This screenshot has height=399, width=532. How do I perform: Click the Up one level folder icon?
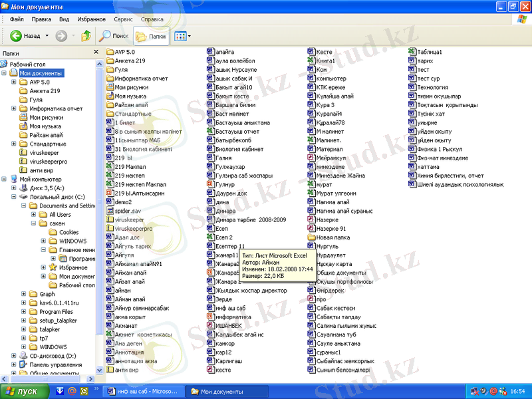pyautogui.click(x=86, y=36)
